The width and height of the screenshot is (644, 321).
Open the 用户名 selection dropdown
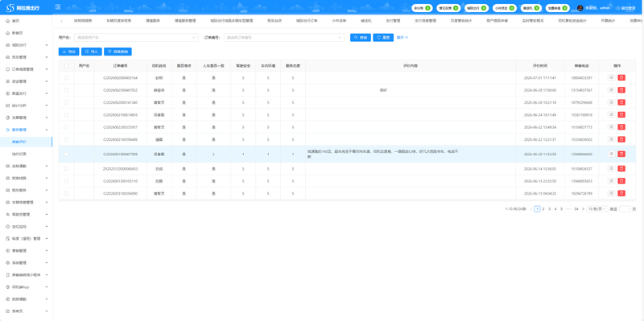[x=136, y=37]
